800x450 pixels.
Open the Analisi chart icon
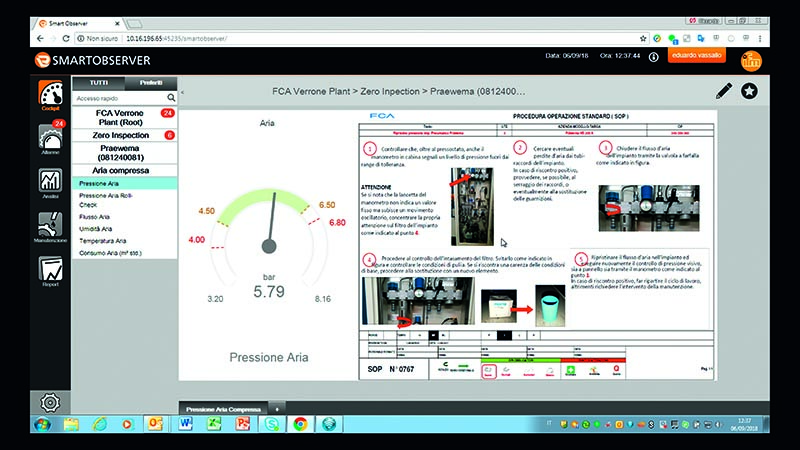click(50, 183)
